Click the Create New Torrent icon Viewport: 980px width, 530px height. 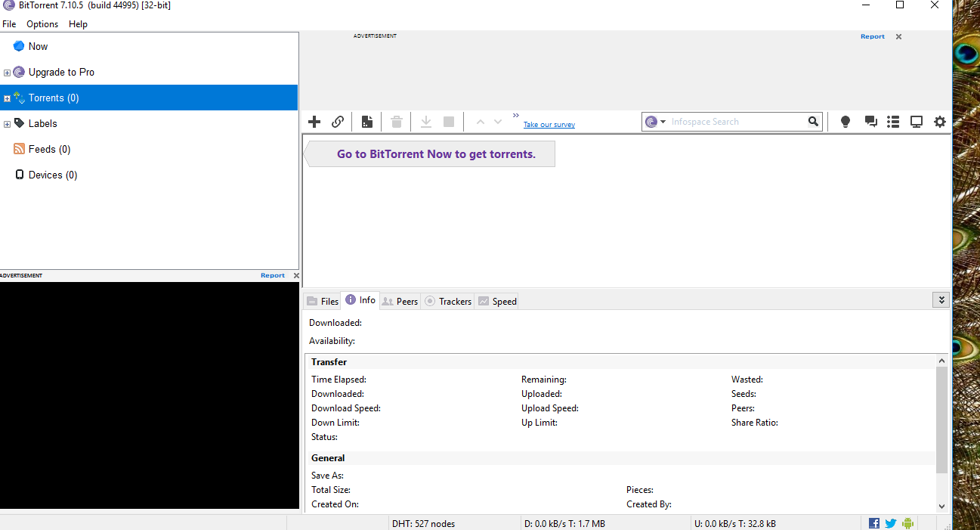click(x=366, y=122)
